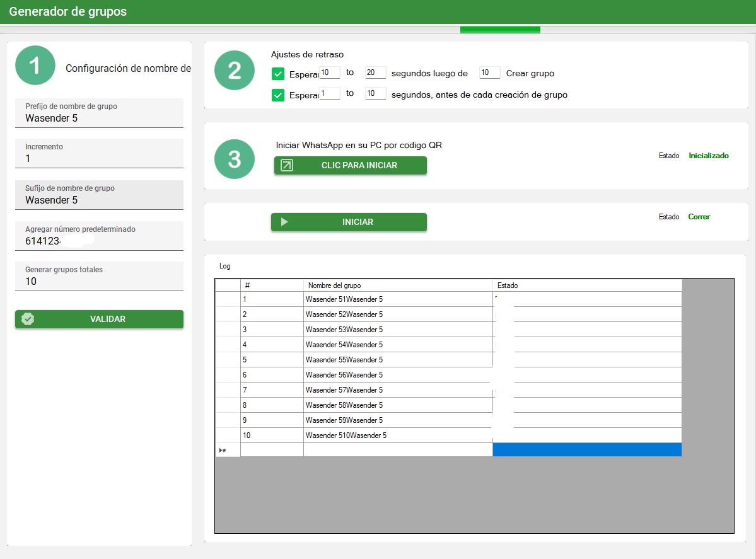Select the Sufijo de nombre de grupo field
The image size is (756, 559).
(99, 200)
